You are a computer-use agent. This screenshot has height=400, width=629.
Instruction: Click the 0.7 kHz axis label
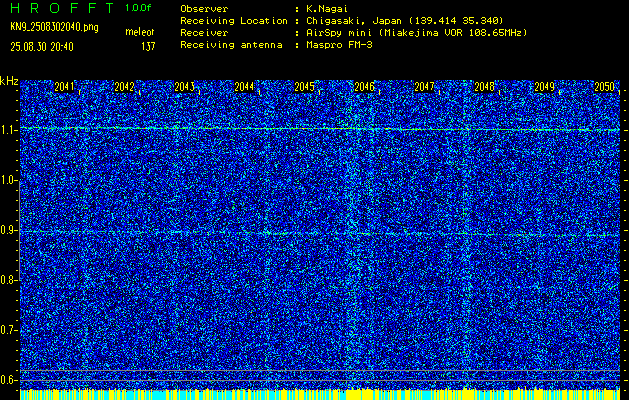coord(7,330)
